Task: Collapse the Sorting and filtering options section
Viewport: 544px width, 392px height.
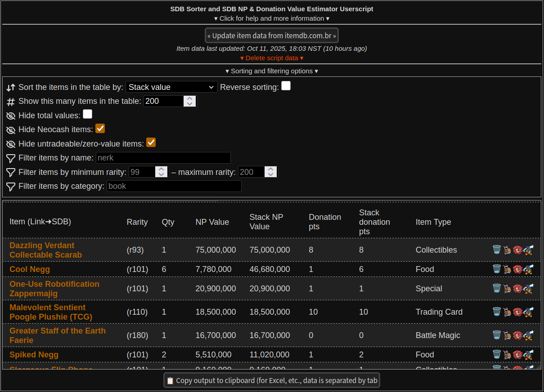Action: point(272,71)
